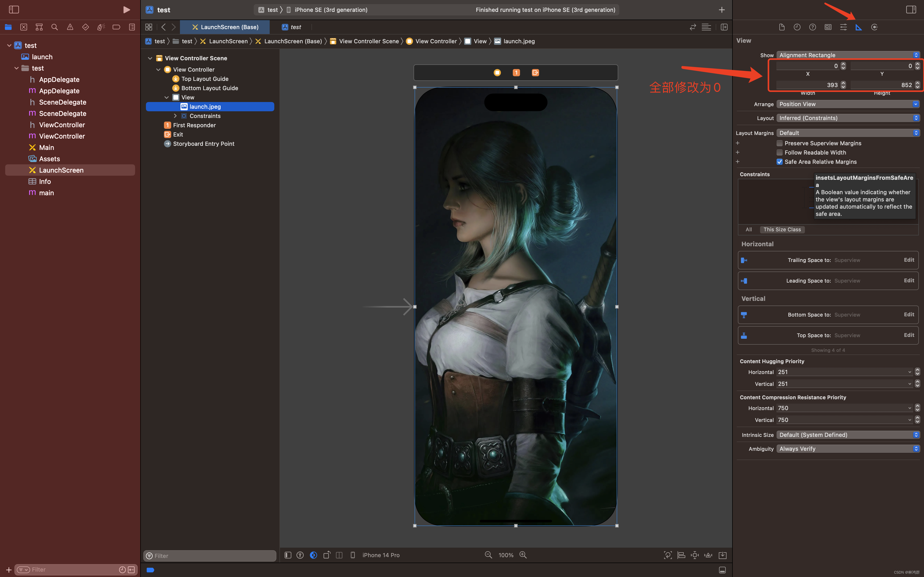Edit the Top Space to Superview constraint
The width and height of the screenshot is (924, 577).
point(909,335)
